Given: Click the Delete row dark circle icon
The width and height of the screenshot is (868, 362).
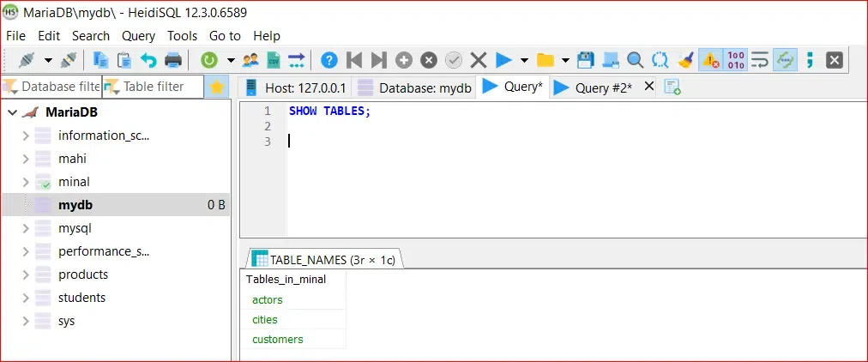Looking at the screenshot, I should click(429, 60).
